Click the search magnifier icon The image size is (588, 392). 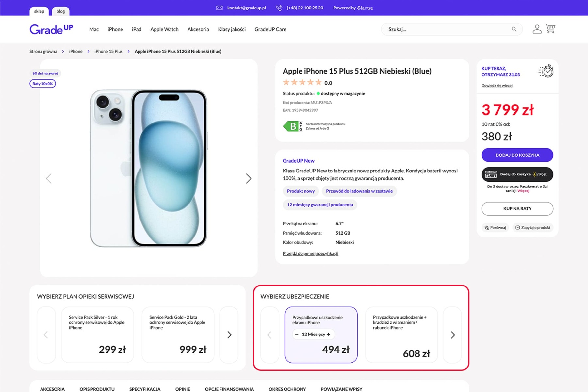[514, 29]
